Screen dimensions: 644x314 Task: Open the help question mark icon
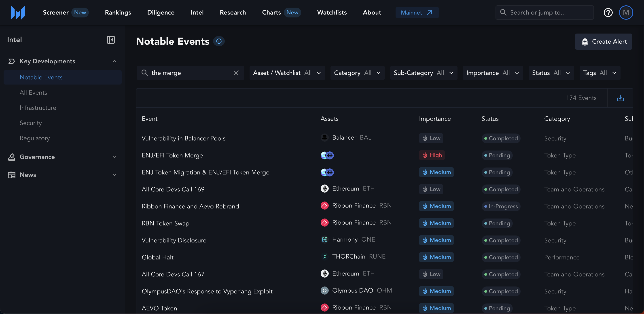pyautogui.click(x=608, y=13)
